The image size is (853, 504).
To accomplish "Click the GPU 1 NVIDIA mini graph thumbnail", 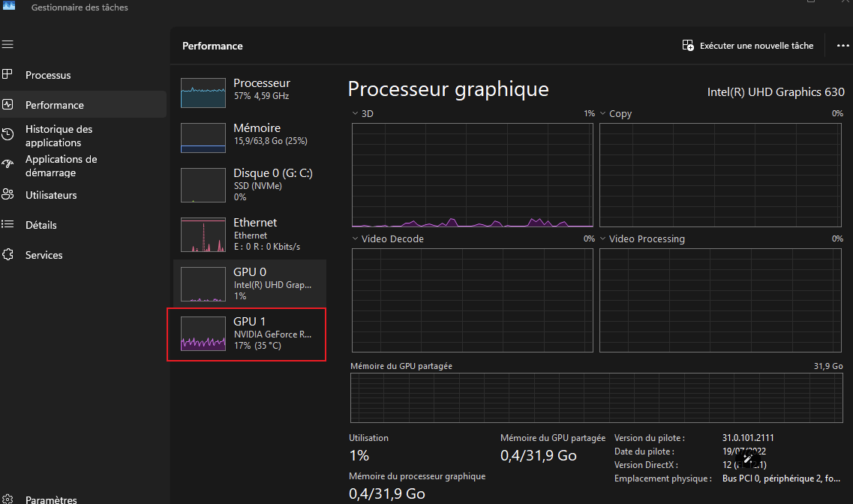I will (203, 334).
